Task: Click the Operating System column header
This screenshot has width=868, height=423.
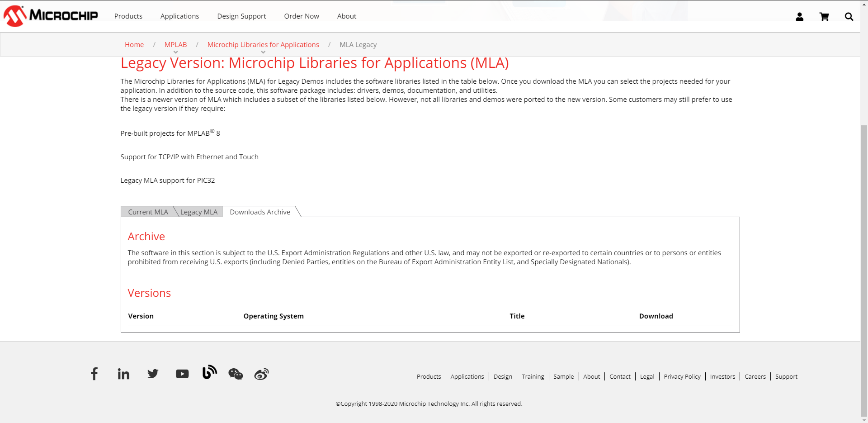Action: coord(274,316)
